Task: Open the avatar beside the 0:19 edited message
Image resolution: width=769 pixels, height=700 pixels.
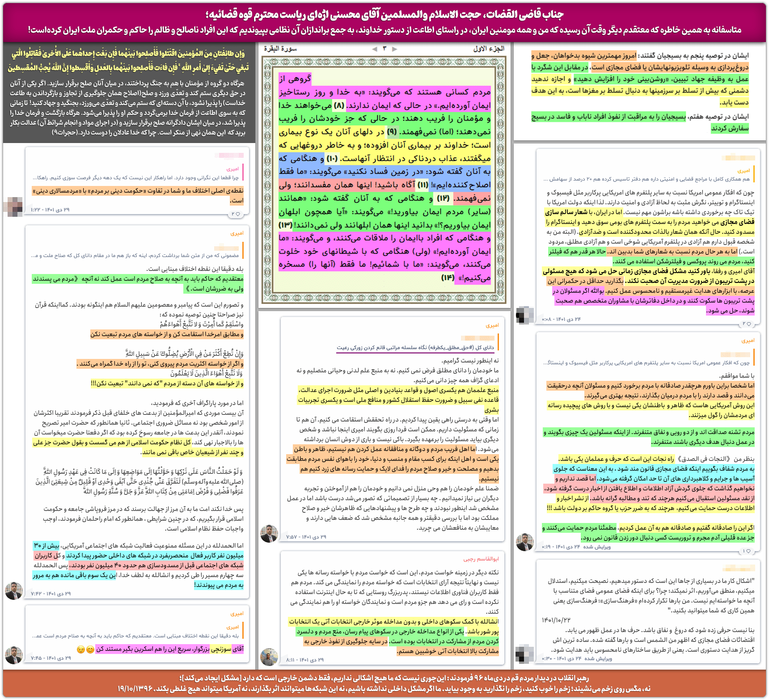Action: click(x=525, y=542)
